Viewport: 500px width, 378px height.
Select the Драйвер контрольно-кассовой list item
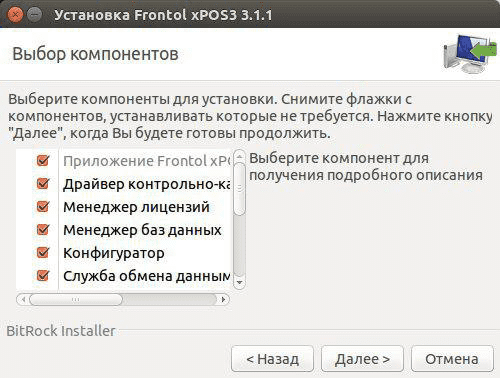pos(147,184)
